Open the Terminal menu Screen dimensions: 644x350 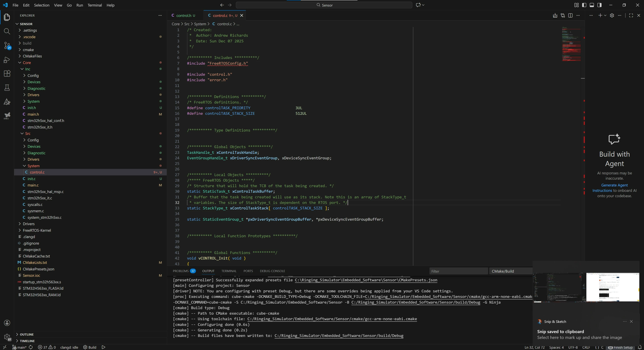94,5
